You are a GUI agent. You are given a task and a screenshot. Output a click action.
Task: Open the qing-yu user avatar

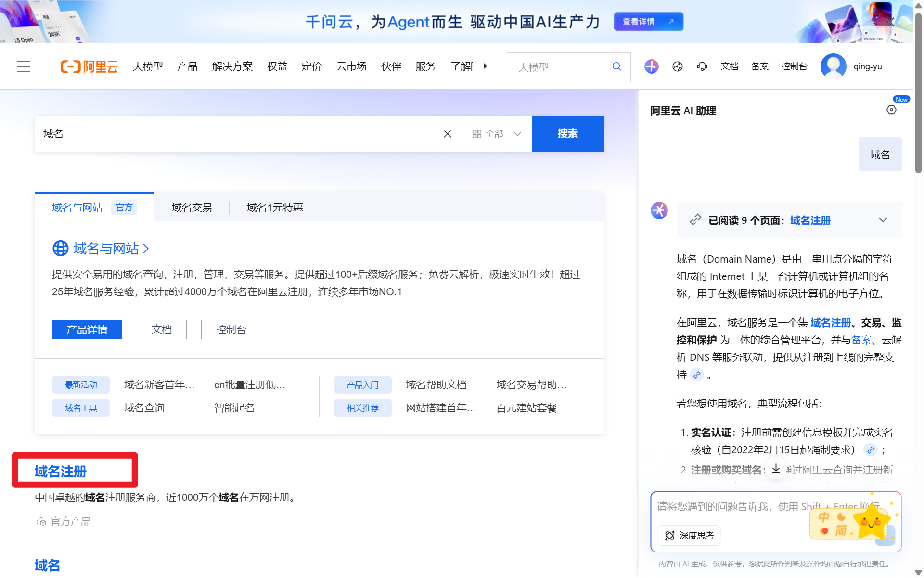pos(833,66)
